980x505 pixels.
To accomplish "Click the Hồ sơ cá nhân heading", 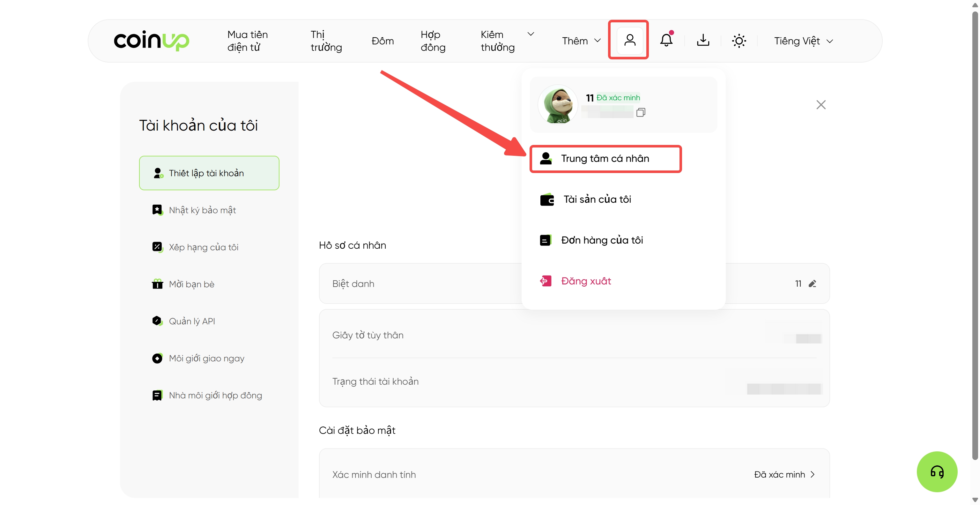I will (x=352, y=245).
